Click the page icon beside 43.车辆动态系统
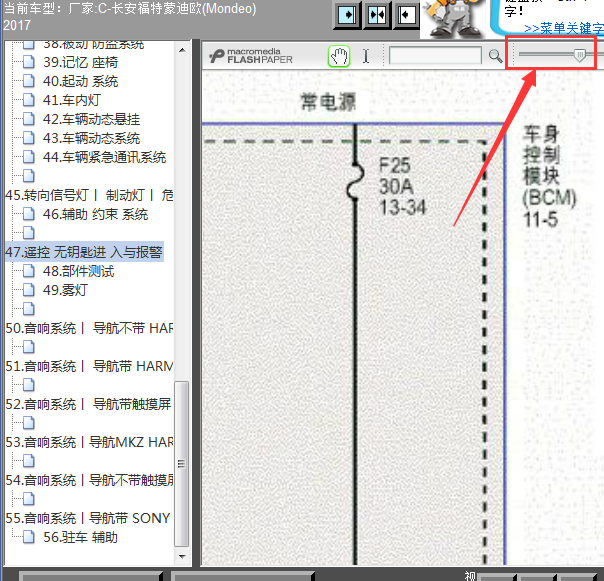Image resolution: width=604 pixels, height=581 pixels. point(29,138)
